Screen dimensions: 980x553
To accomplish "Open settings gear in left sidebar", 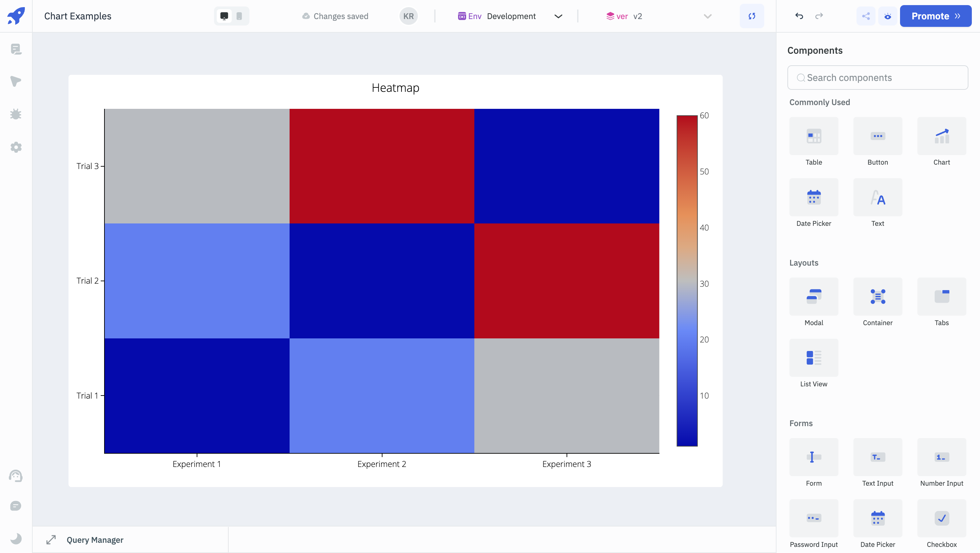I will (x=16, y=147).
